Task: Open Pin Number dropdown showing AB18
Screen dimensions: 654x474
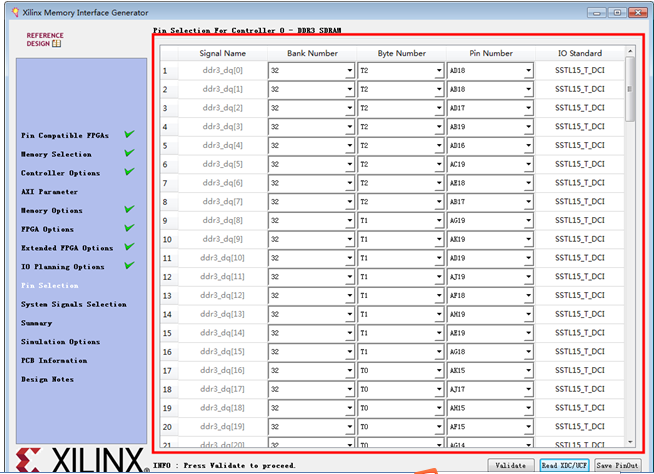Action: pos(490,89)
